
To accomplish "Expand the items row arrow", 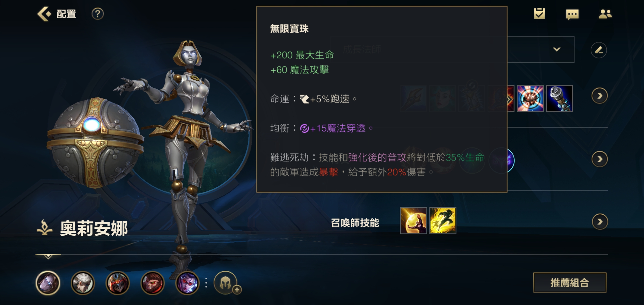I will point(599,96).
